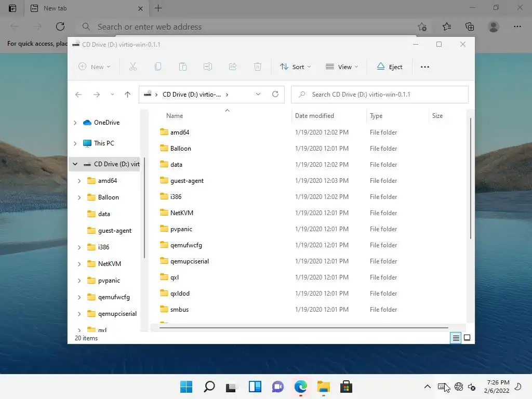Sort by Name column header
The height and width of the screenshot is (399, 532).
[175, 116]
